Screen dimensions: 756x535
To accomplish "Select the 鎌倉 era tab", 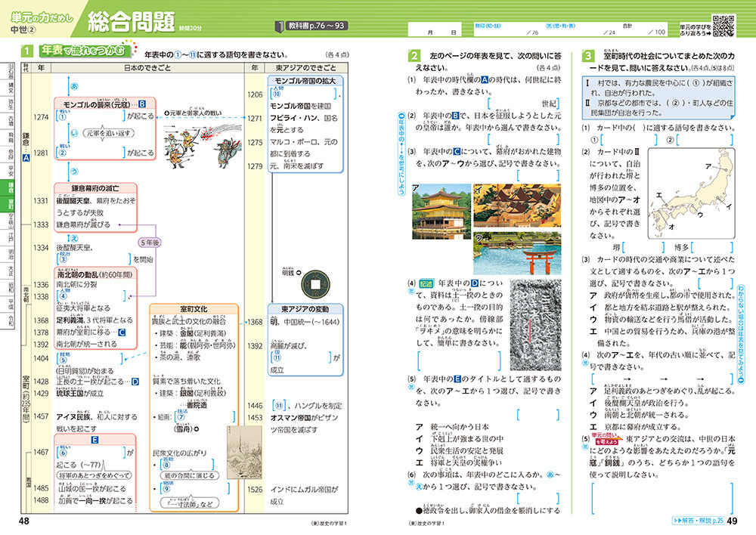I will (x=11, y=185).
